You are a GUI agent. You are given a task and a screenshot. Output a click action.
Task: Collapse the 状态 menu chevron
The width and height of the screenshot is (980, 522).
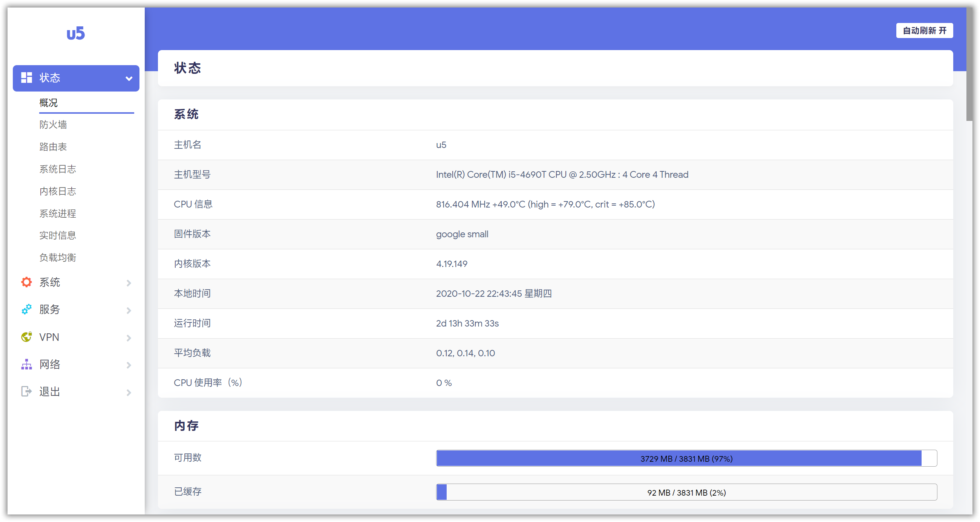[x=129, y=78]
